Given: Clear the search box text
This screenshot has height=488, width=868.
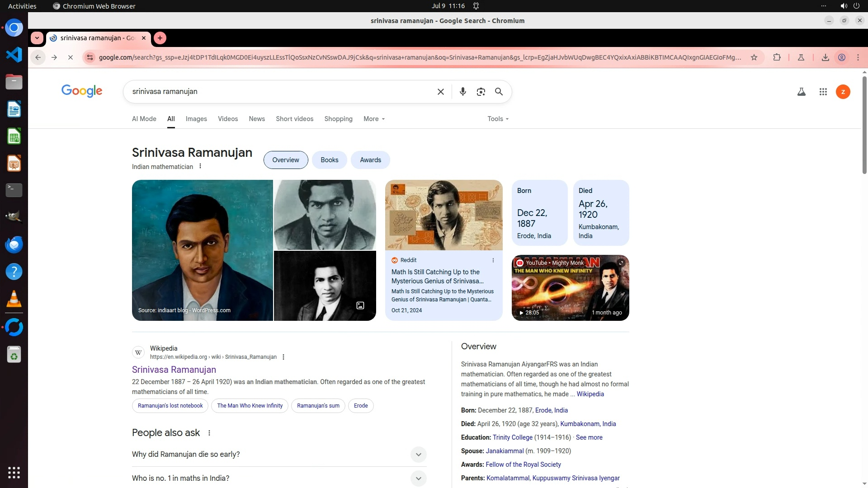Looking at the screenshot, I should (440, 92).
